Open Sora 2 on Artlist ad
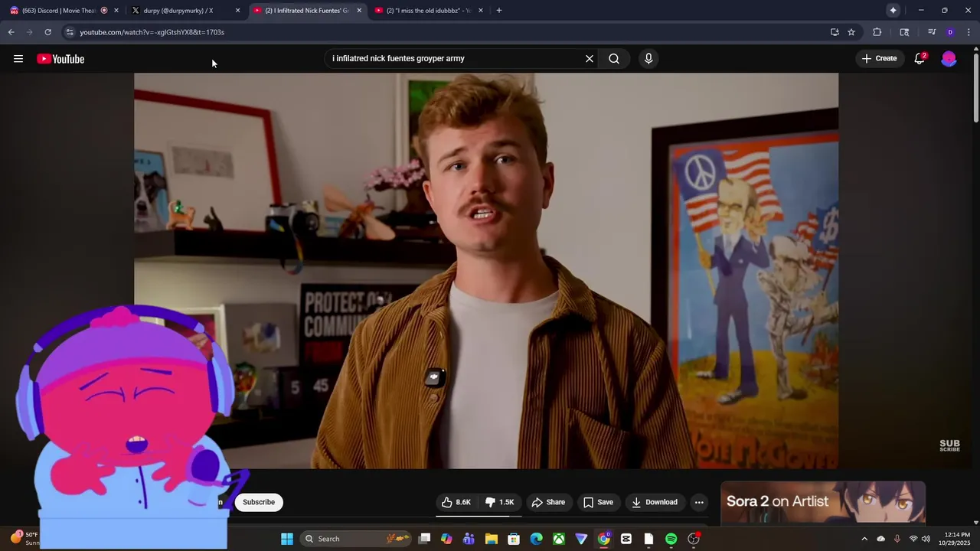Screen dimensions: 980x551 pyautogui.click(x=823, y=503)
